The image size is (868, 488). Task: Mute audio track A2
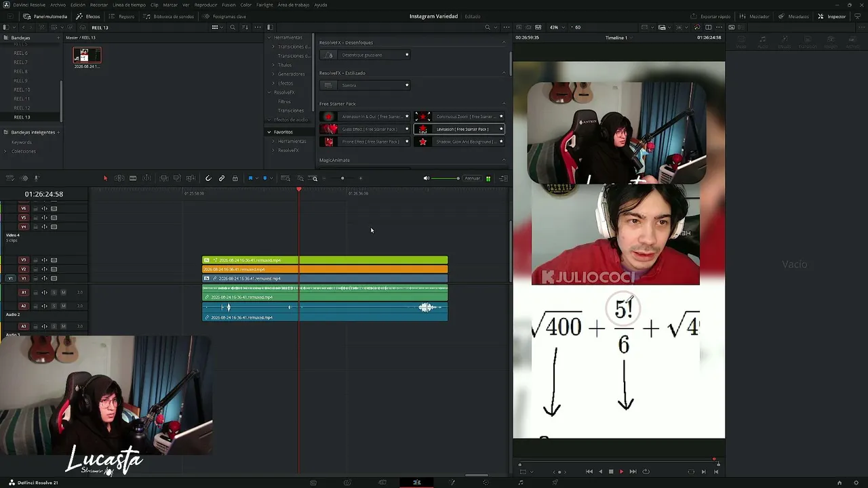(63, 306)
